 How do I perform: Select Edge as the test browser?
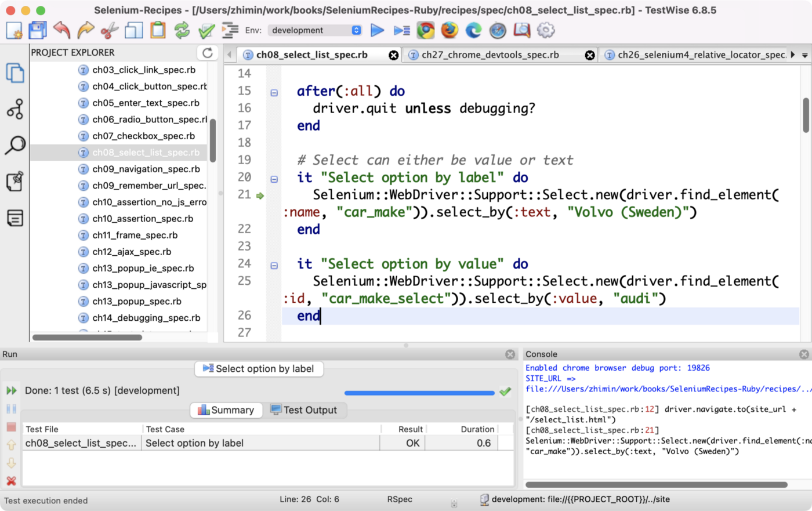pyautogui.click(x=474, y=30)
